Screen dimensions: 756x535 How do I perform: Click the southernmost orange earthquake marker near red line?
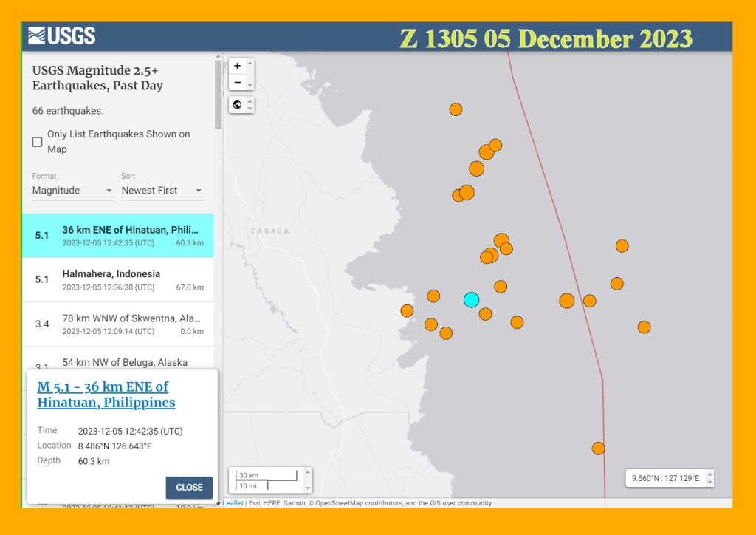click(x=598, y=449)
